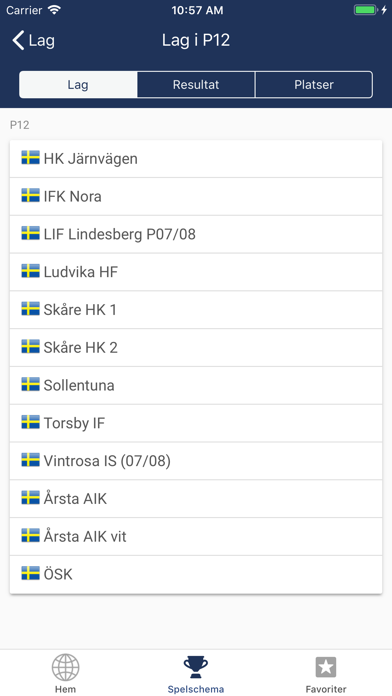Open Favoriter star icon tab
The image size is (392, 696).
[326, 667]
